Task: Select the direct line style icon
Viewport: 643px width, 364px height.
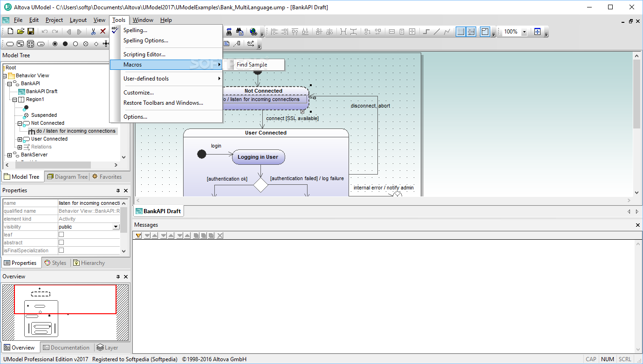Action: pyautogui.click(x=437, y=31)
